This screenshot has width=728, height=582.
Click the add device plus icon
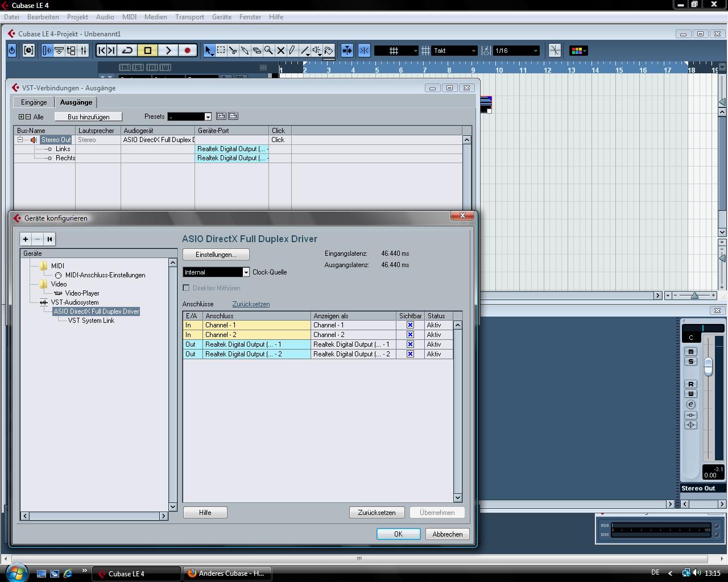point(26,239)
